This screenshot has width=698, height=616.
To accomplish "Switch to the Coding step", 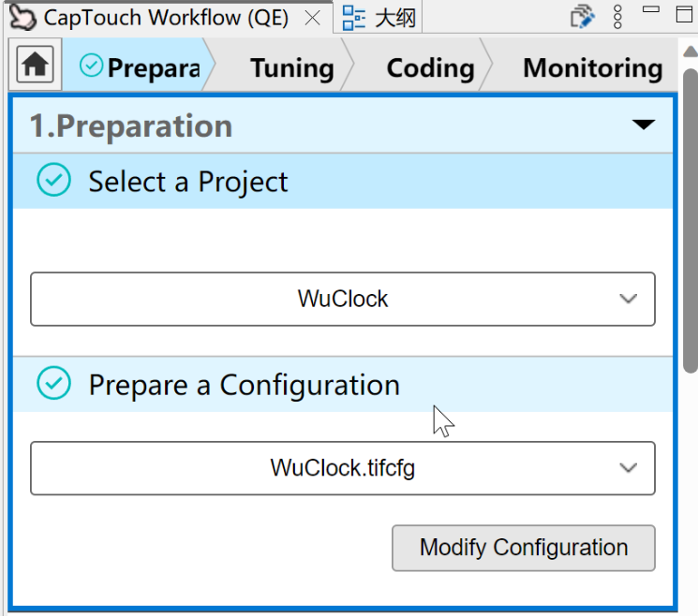I will pyautogui.click(x=430, y=67).
